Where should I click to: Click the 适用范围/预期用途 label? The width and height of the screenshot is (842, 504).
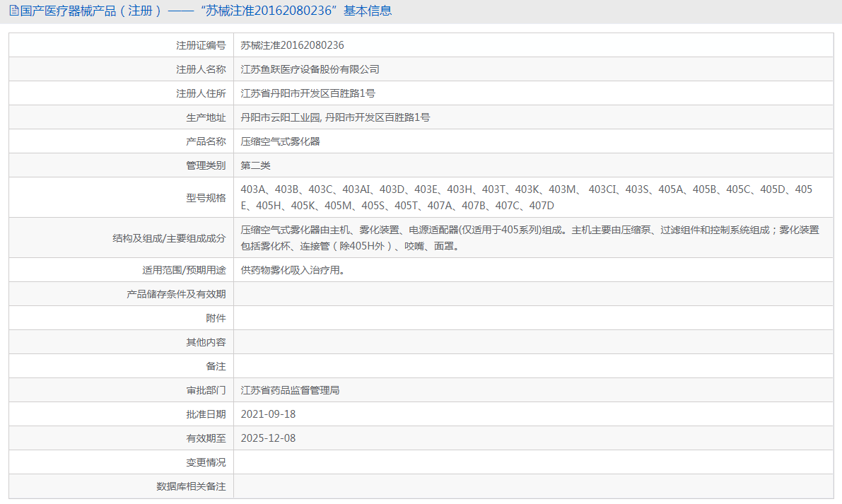pos(185,271)
